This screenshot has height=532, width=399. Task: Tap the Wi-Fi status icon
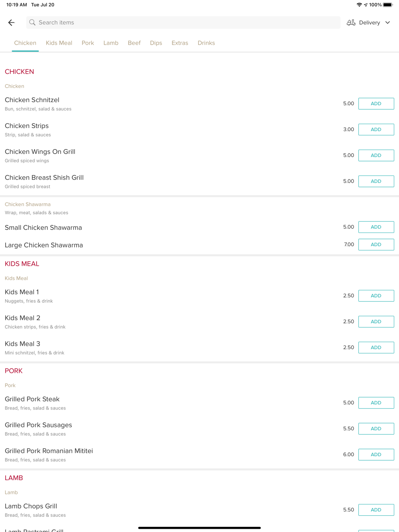(359, 5)
